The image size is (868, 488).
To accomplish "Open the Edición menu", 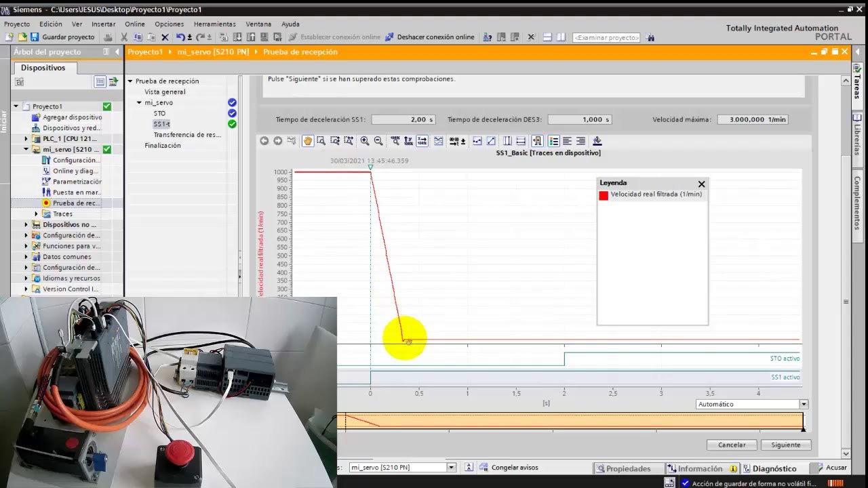I will click(x=51, y=24).
